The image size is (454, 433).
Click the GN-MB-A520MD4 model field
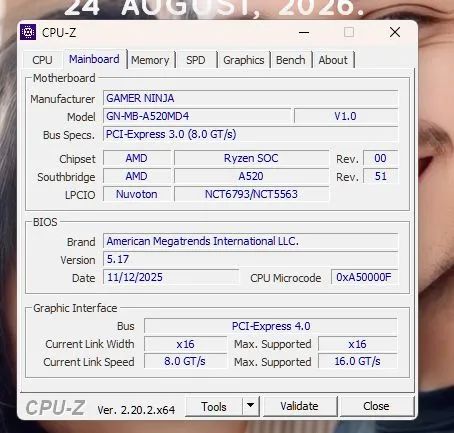tap(197, 116)
